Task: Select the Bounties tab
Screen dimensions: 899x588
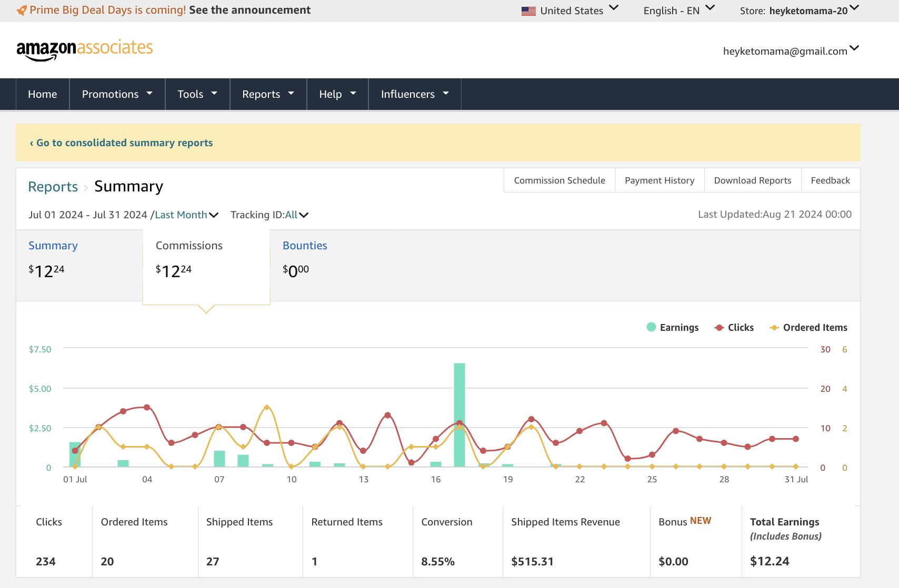Action: click(305, 246)
